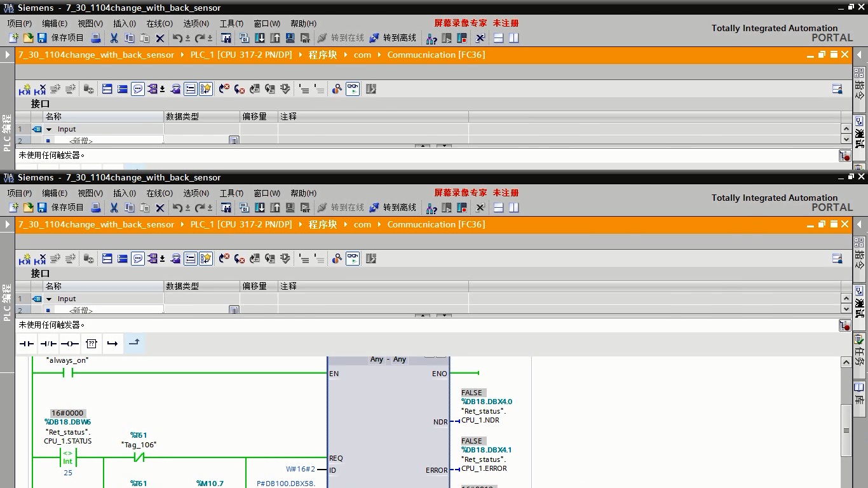Screen dimensions: 868x488
Task: Click the Cut scissors icon in the lower window
Action: [x=114, y=208]
